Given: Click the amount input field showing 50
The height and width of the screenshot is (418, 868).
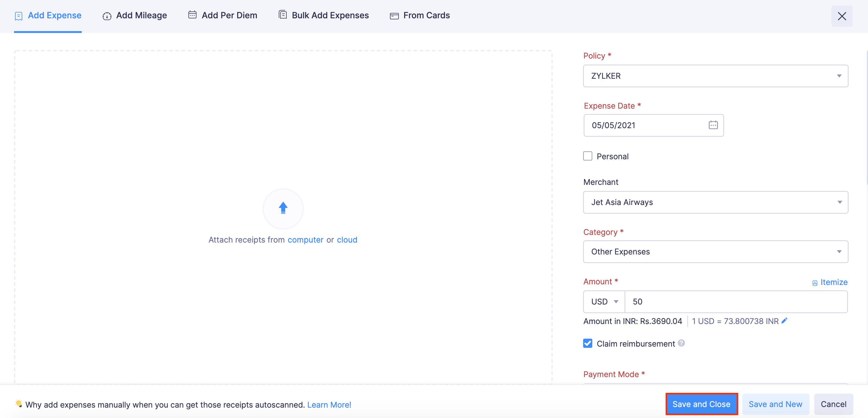Looking at the screenshot, I should point(736,301).
